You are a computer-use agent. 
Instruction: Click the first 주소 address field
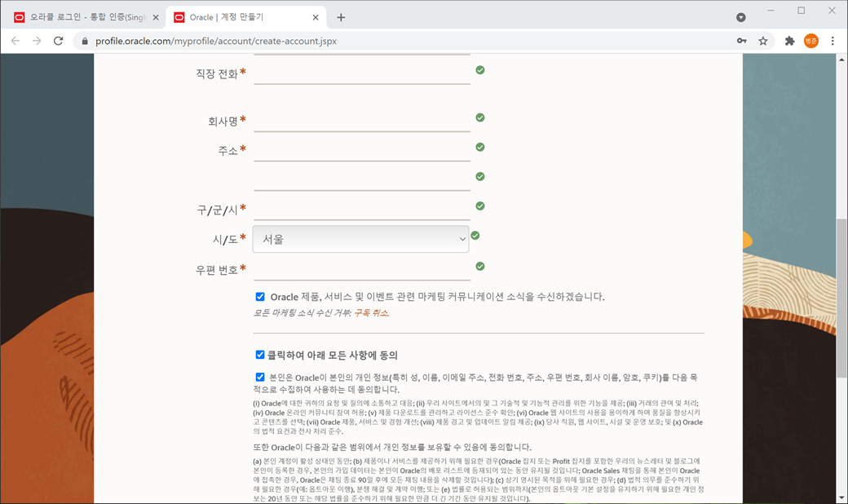tap(362, 150)
